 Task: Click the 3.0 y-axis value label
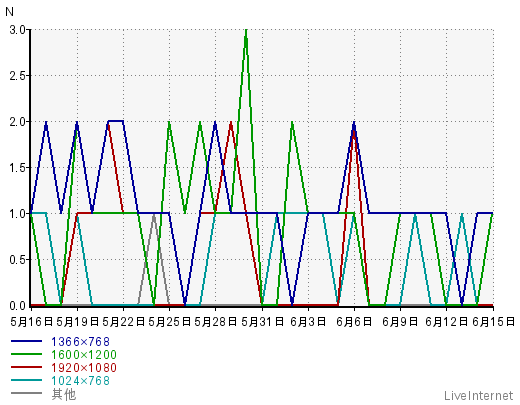coord(18,30)
